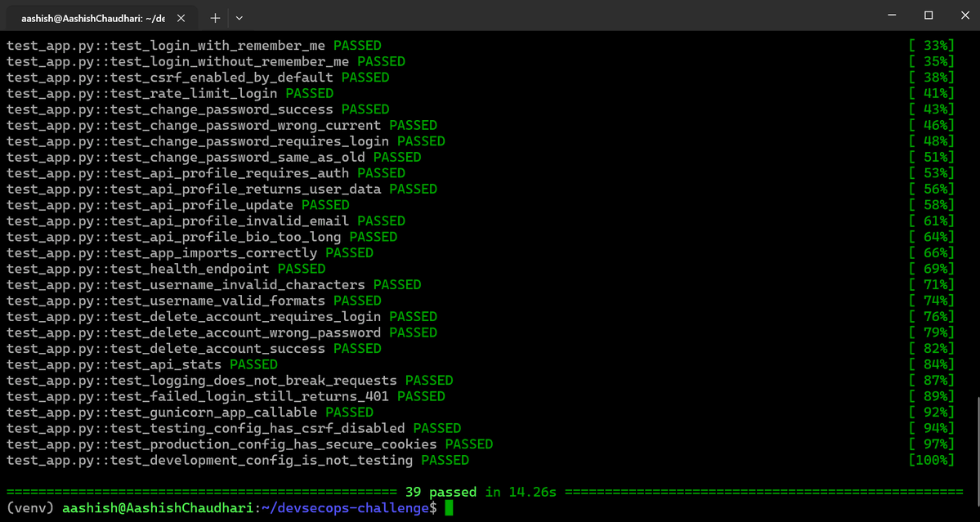Click test_api_profile_returns_user_data result line
This screenshot has height=522, width=980.
pyautogui.click(x=222, y=190)
